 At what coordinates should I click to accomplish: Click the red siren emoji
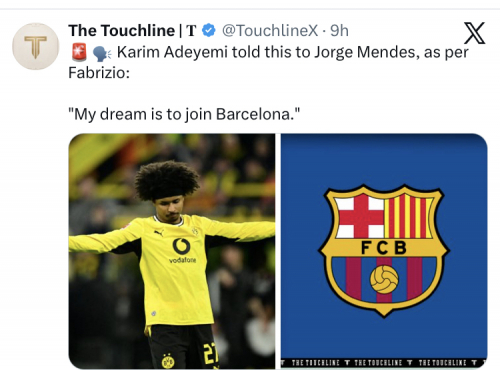pos(79,52)
